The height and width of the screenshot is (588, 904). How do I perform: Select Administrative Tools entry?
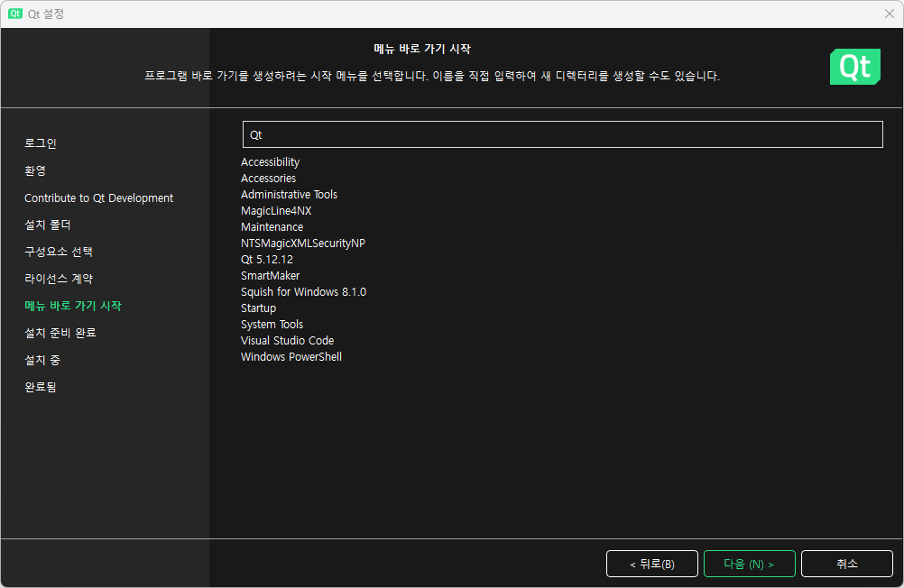pyautogui.click(x=289, y=194)
